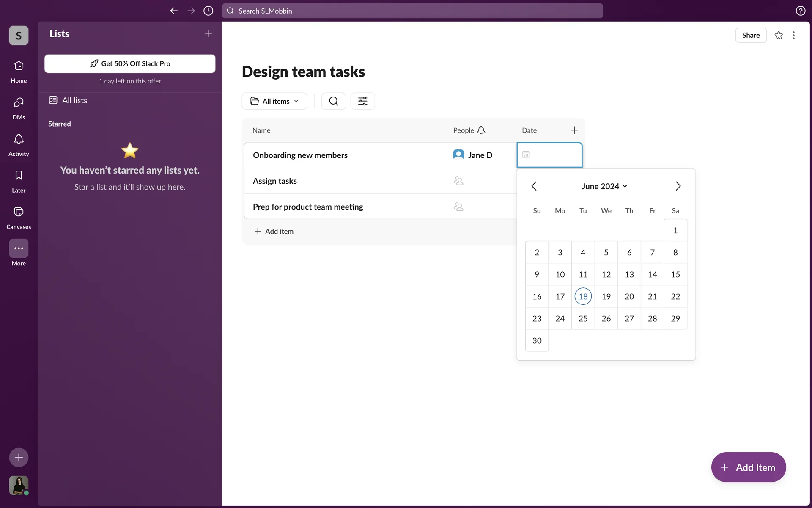The width and height of the screenshot is (812, 508).
Task: Click the Share button
Action: [x=750, y=35]
